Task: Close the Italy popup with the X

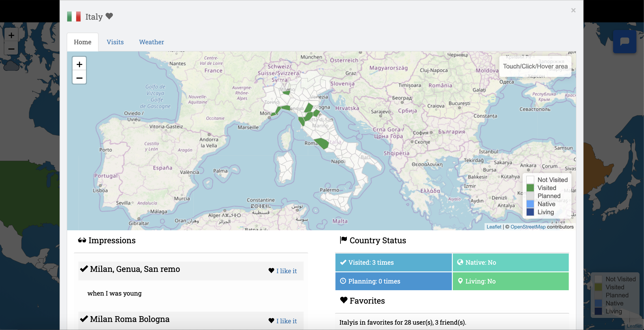Action: 573,10
